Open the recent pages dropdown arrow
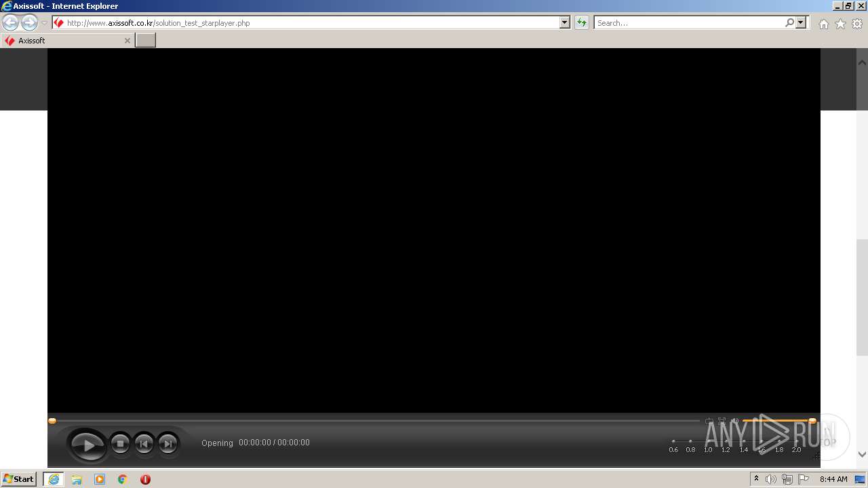 [44, 23]
